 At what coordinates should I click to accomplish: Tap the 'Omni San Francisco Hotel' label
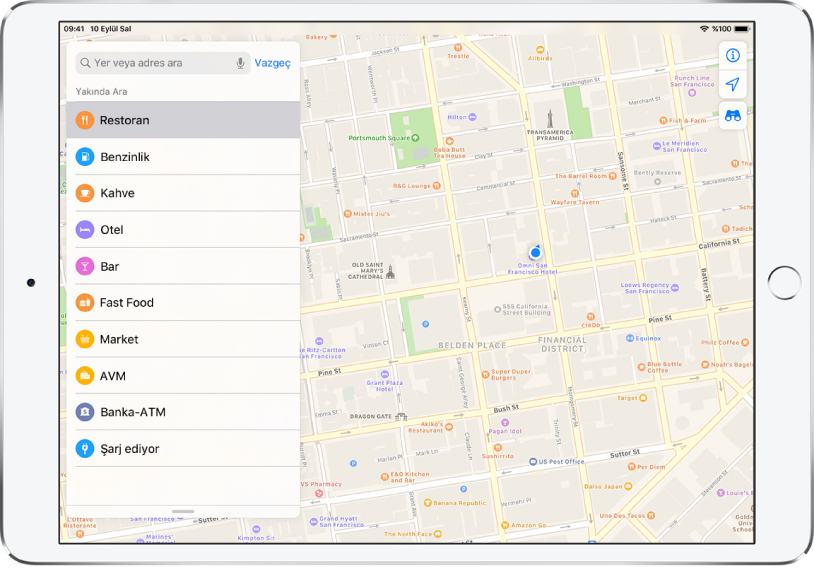coord(532,268)
